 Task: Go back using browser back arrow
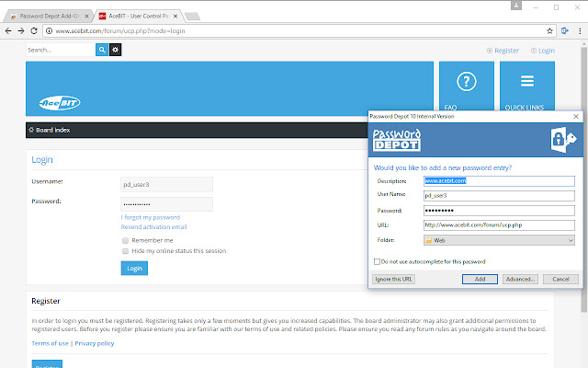[x=8, y=31]
